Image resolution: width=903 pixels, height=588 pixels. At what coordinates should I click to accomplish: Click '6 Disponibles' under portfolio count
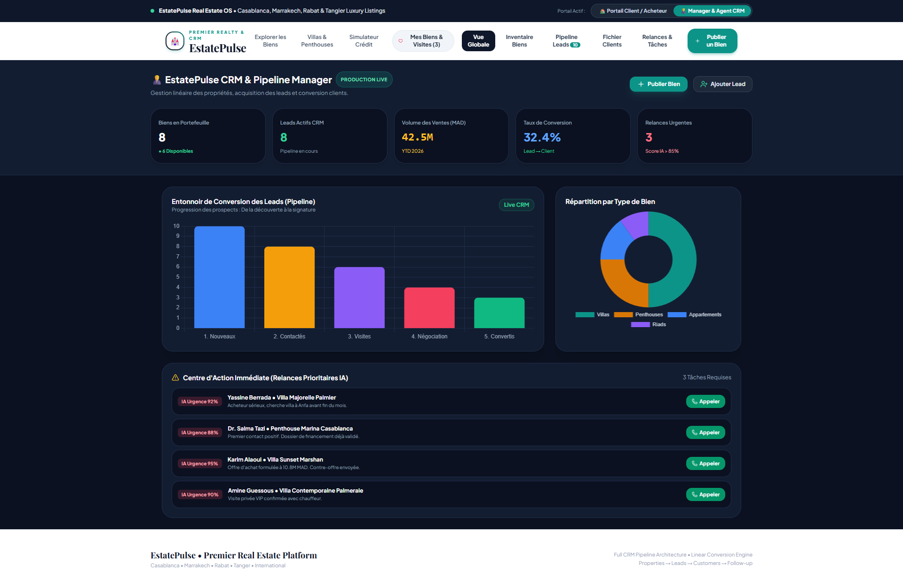tap(176, 151)
